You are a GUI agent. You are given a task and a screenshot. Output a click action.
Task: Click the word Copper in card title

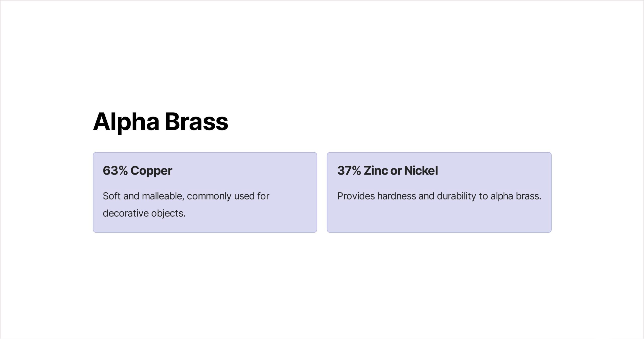coord(151,171)
